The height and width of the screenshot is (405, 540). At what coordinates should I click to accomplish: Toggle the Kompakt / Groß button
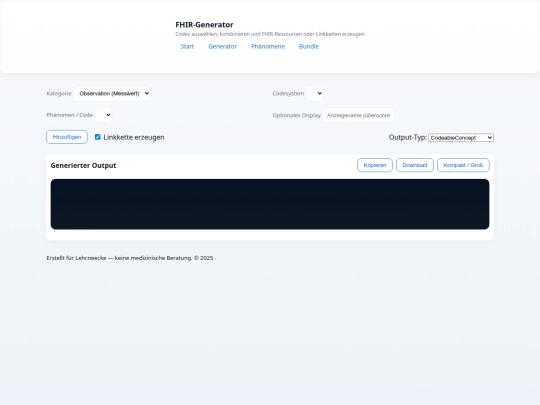point(463,165)
